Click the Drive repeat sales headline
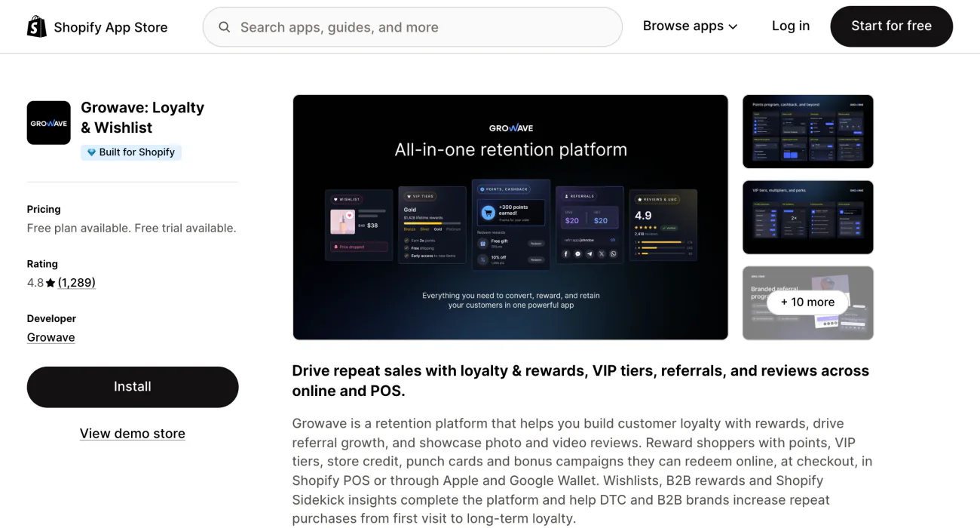This screenshot has height=528, width=980. click(x=580, y=381)
